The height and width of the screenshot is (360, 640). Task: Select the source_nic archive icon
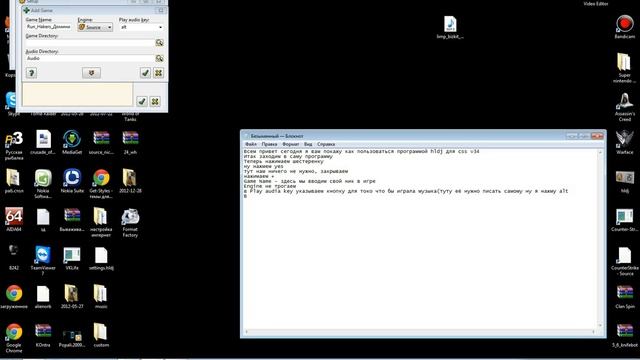101,142
